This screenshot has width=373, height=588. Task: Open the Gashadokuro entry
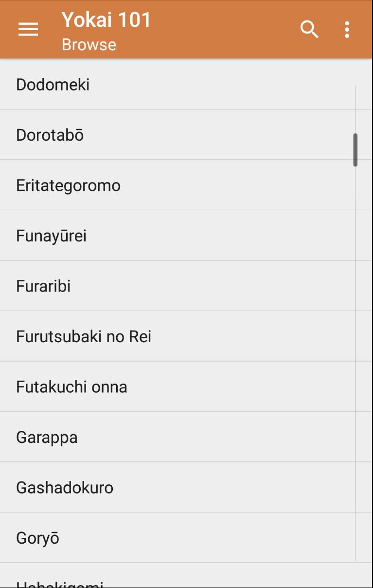(65, 488)
